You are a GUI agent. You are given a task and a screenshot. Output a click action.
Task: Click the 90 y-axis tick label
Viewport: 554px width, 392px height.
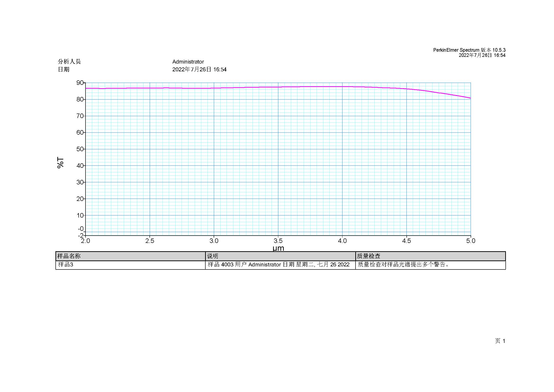(x=80, y=83)
